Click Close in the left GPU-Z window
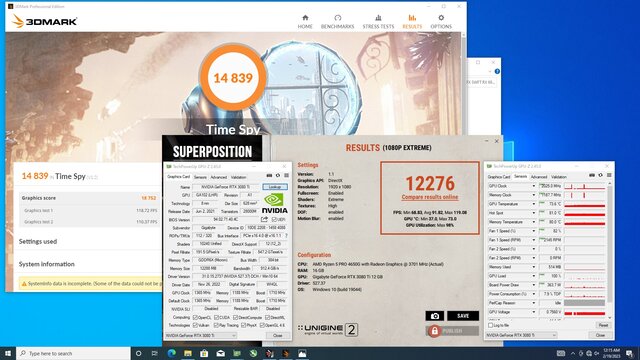This screenshot has height=360, width=640. [278, 336]
